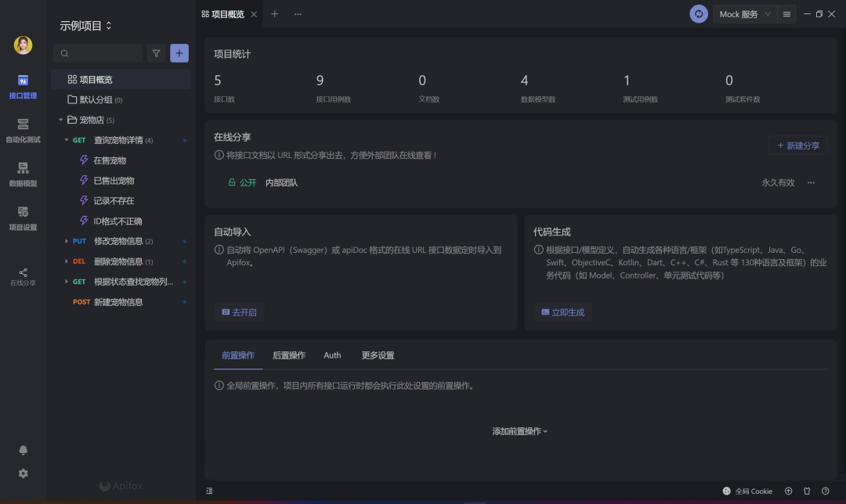
Task: Click the filter funnel icon
Action: pyautogui.click(x=156, y=53)
